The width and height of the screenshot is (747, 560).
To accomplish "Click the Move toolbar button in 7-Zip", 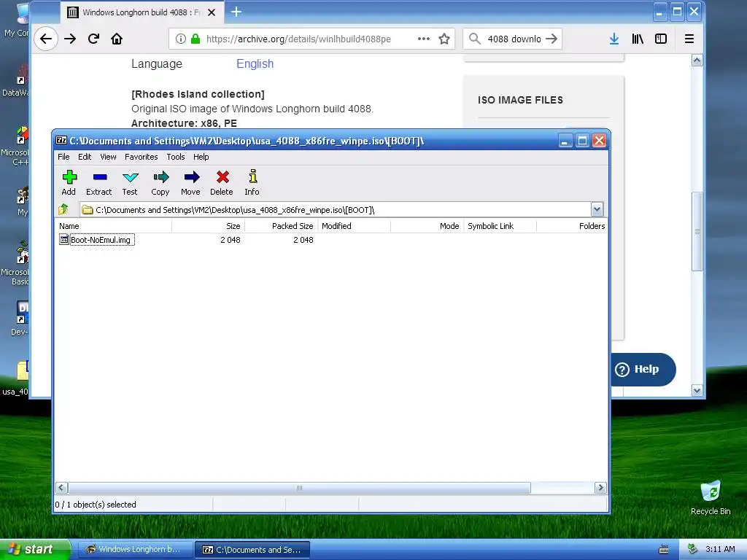I will pos(190,183).
